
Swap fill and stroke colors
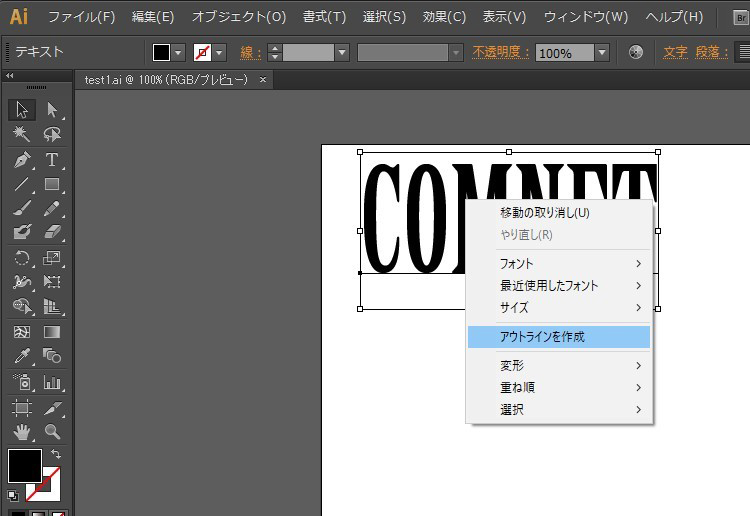click(55, 453)
